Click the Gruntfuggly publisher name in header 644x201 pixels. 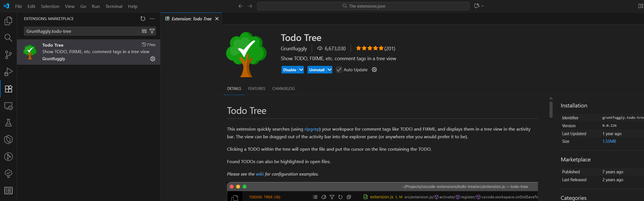tap(294, 49)
